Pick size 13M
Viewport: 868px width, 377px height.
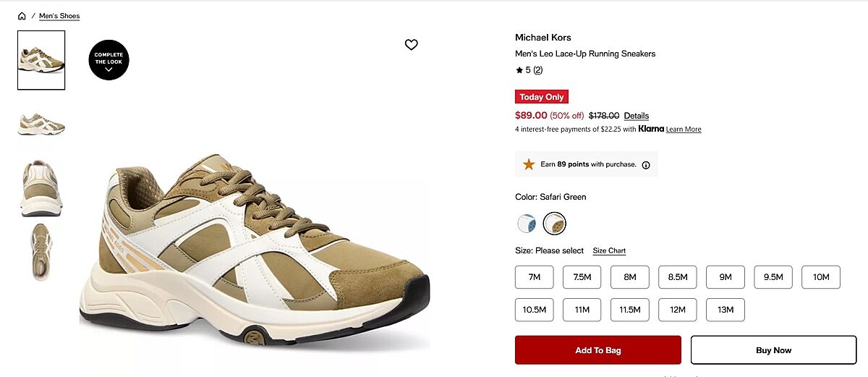(x=725, y=310)
